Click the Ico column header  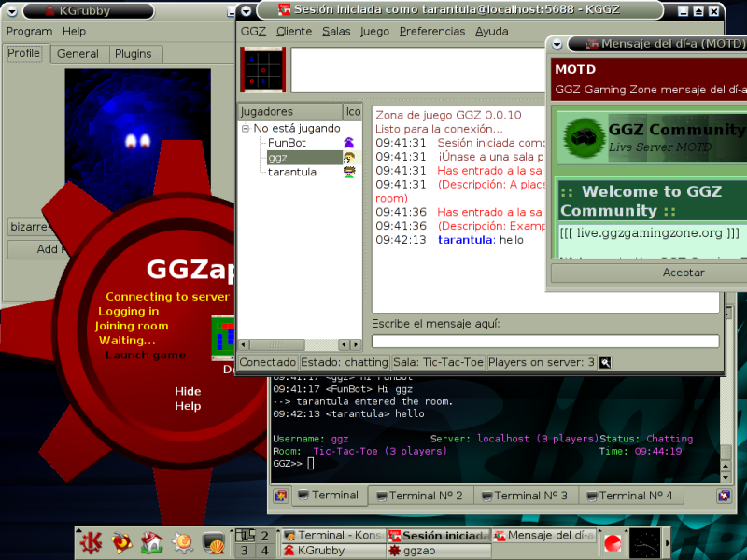(353, 111)
